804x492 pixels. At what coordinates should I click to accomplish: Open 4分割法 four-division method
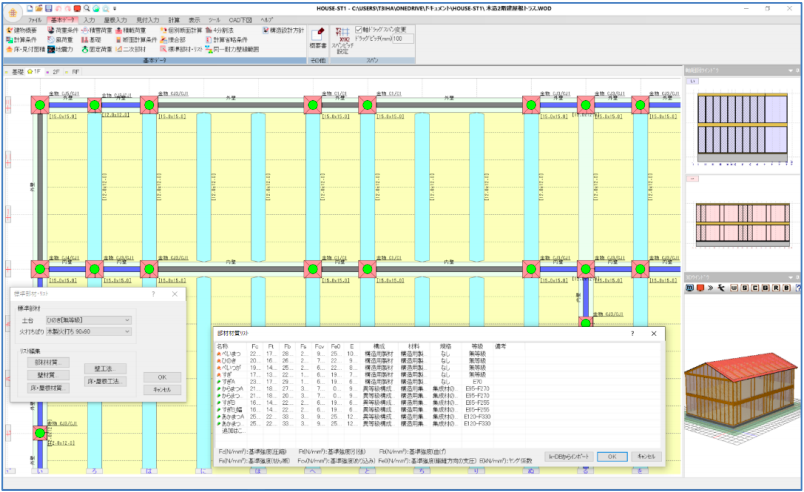[219, 30]
